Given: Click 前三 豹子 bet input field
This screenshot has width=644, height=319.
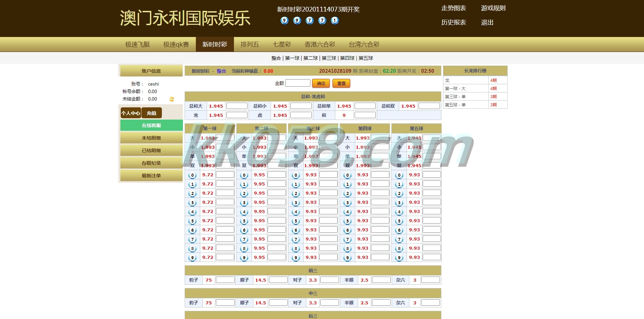Looking at the screenshot, I should tap(225, 280).
